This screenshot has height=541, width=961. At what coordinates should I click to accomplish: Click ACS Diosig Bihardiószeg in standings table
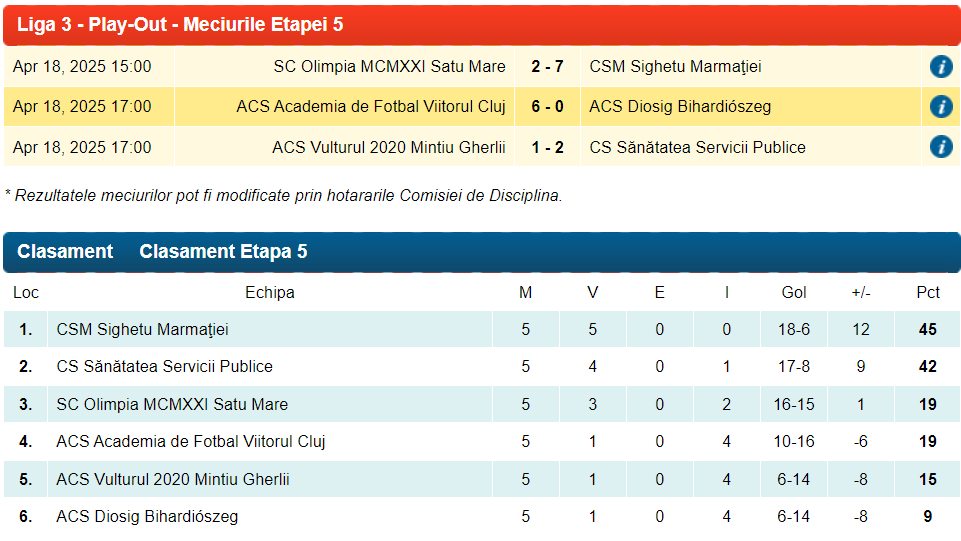147,517
